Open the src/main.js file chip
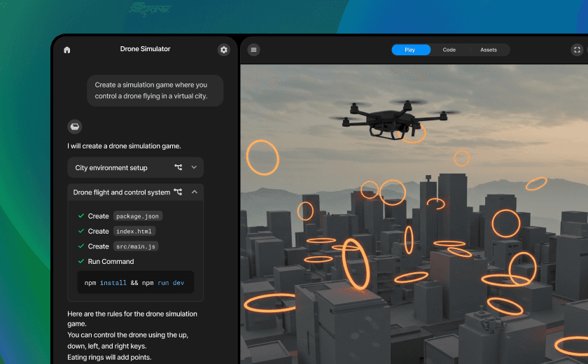The image size is (588, 364). click(x=135, y=246)
